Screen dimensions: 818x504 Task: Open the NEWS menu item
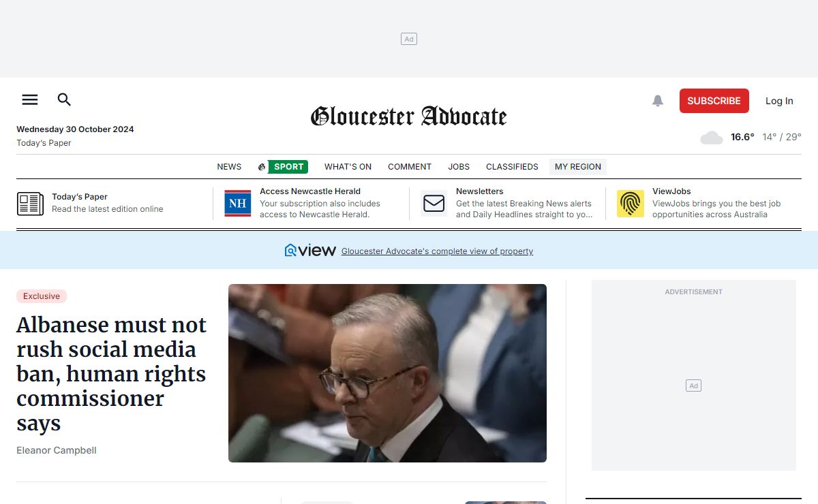[x=229, y=167]
